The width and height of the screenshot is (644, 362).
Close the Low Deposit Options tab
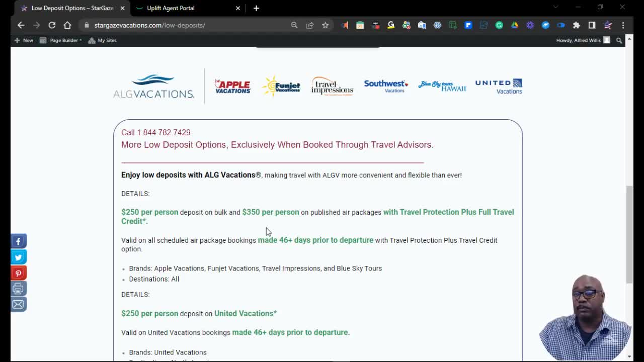(122, 8)
